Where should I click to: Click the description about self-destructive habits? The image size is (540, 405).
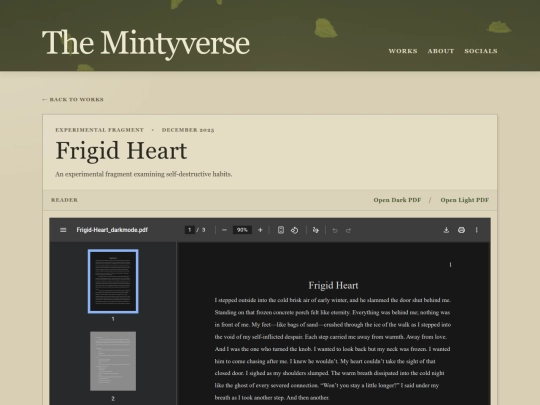(x=144, y=174)
